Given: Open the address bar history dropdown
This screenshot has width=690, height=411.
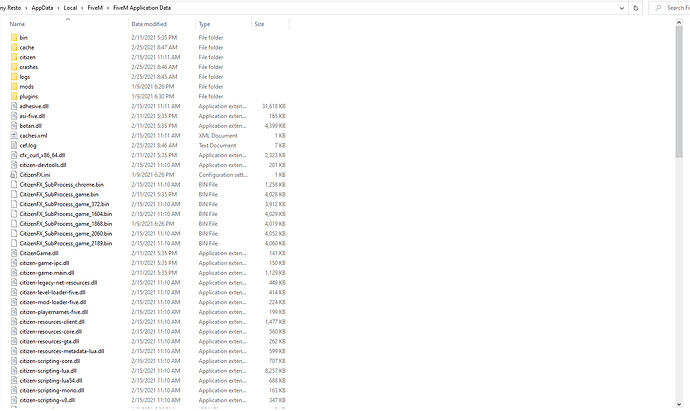Looking at the screenshot, I should pos(622,8).
